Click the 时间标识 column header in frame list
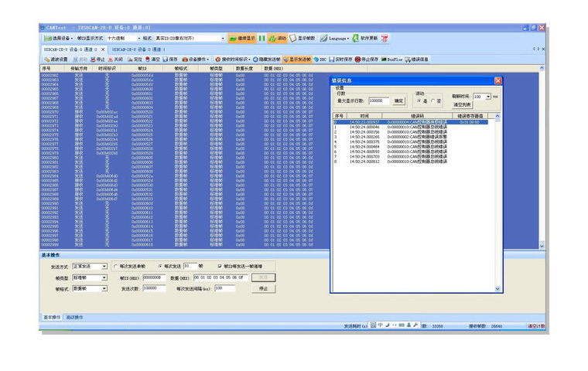 coord(108,69)
